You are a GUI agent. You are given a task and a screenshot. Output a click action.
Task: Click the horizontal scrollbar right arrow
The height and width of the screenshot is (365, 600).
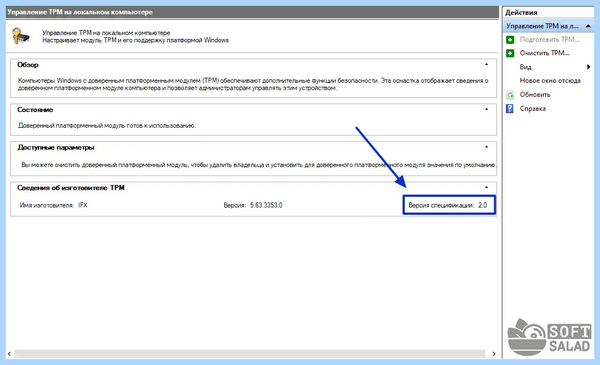click(x=494, y=354)
